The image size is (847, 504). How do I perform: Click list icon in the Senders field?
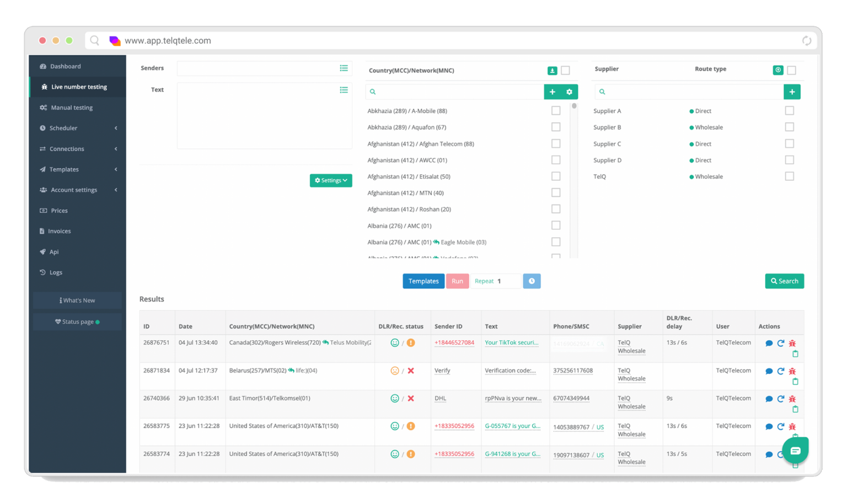click(x=344, y=68)
